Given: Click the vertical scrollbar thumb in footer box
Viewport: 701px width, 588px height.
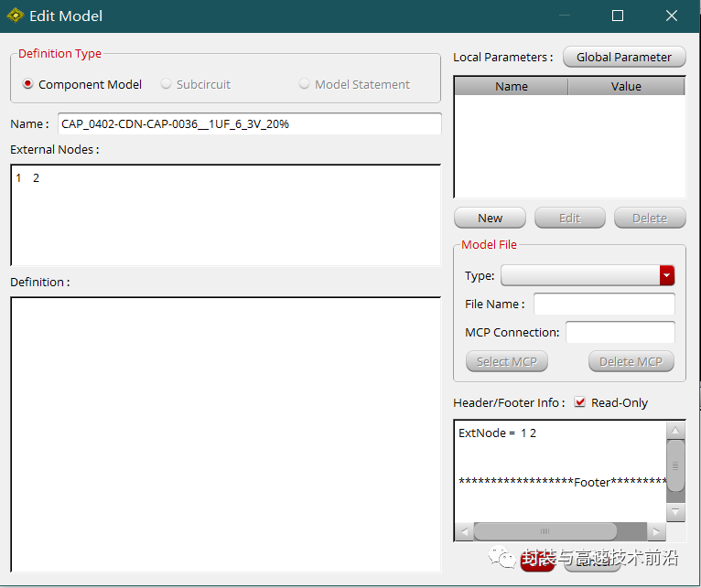Looking at the screenshot, I should coord(675,465).
